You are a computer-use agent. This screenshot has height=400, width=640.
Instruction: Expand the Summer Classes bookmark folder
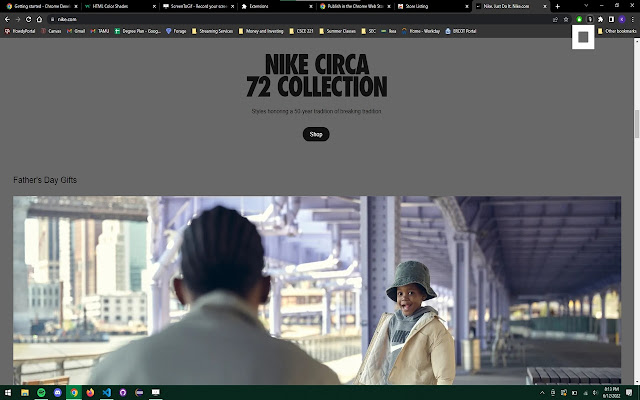point(338,31)
